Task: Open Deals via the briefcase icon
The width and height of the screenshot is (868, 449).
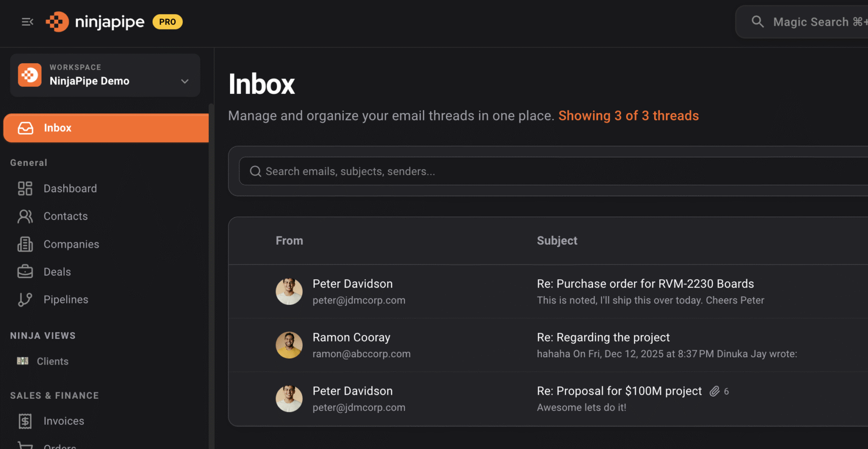Action: pos(25,272)
